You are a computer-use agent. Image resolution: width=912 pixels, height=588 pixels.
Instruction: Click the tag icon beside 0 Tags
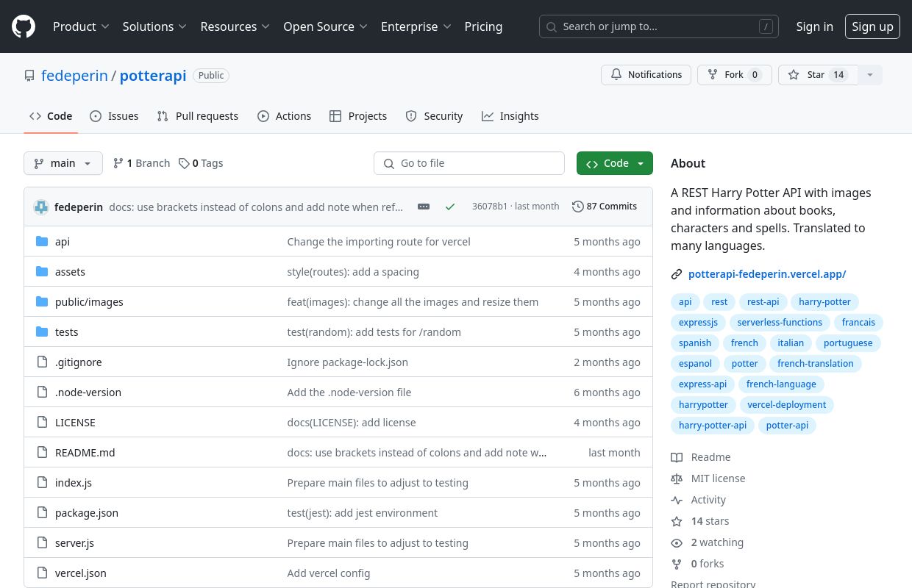184,163
